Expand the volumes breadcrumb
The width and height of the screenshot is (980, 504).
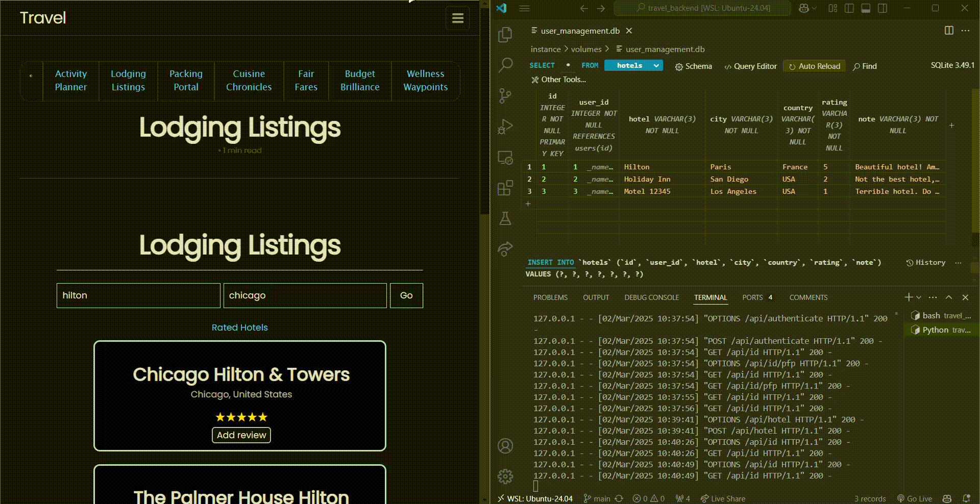586,49
